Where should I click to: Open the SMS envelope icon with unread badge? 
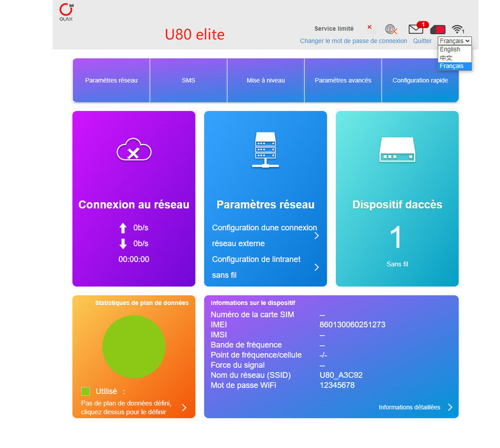[x=416, y=29]
